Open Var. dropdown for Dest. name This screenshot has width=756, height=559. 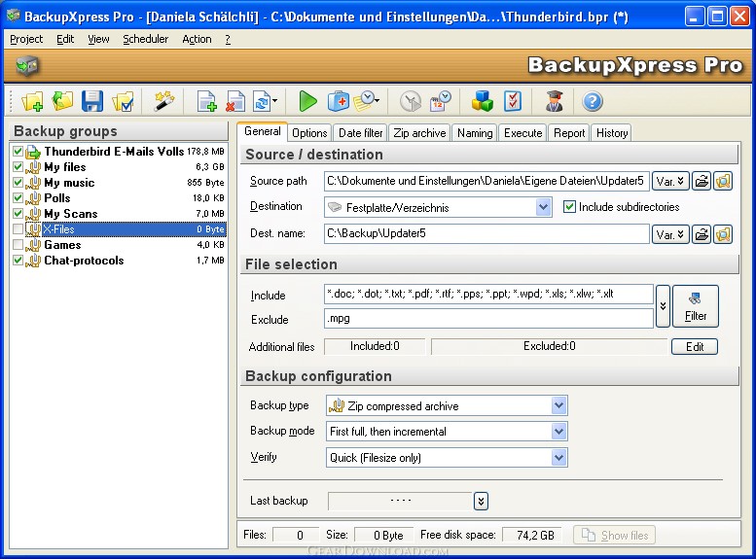[x=670, y=234]
